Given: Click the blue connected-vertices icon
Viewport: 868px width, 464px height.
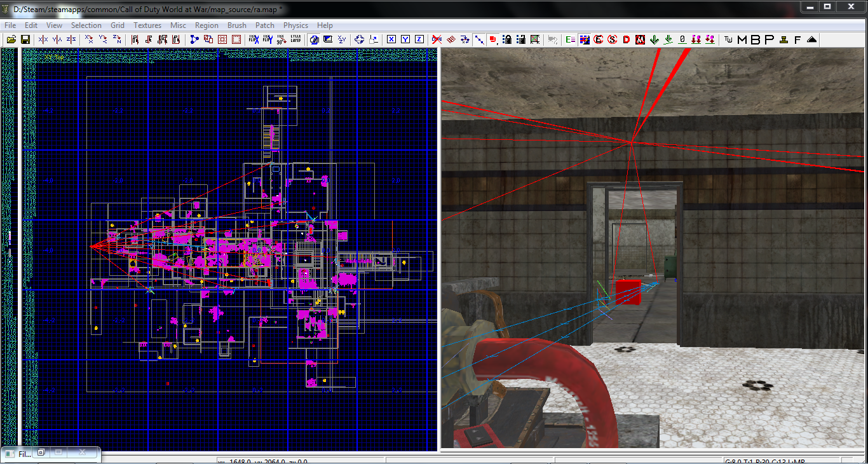Looking at the screenshot, I should pos(194,39).
